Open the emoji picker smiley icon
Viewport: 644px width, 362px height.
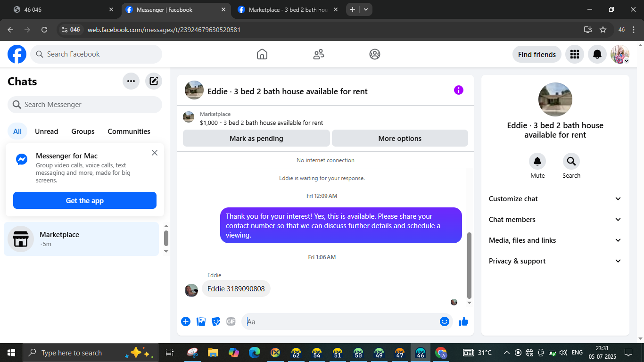(x=445, y=321)
